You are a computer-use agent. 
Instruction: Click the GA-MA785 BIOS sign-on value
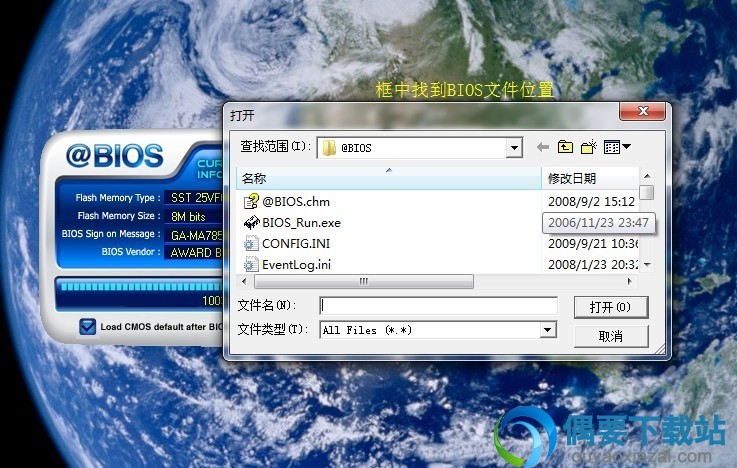(x=196, y=235)
